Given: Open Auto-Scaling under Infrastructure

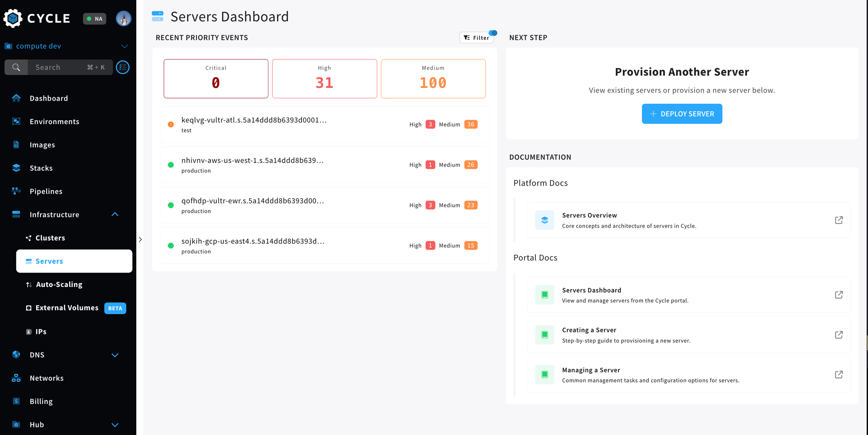Looking at the screenshot, I should [59, 284].
